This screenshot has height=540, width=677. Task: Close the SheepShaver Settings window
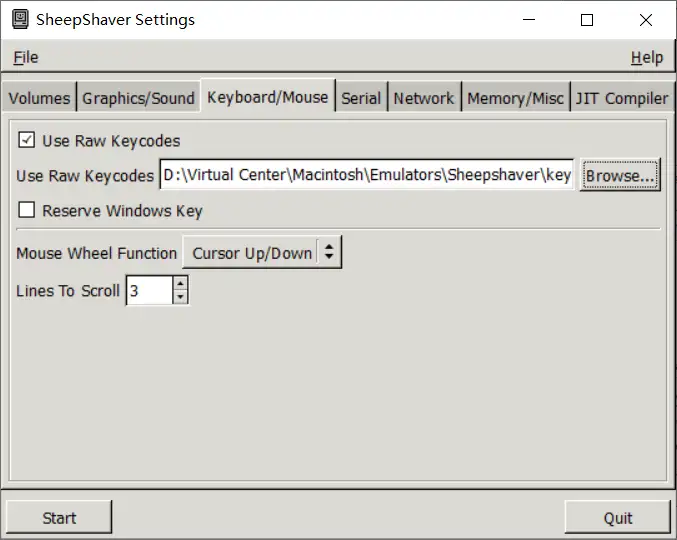pyautogui.click(x=646, y=20)
